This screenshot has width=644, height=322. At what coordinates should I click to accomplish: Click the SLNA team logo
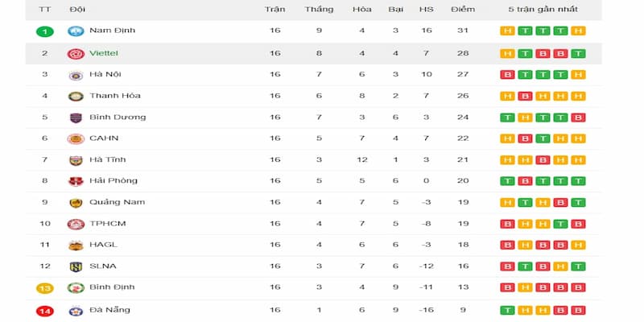76,266
